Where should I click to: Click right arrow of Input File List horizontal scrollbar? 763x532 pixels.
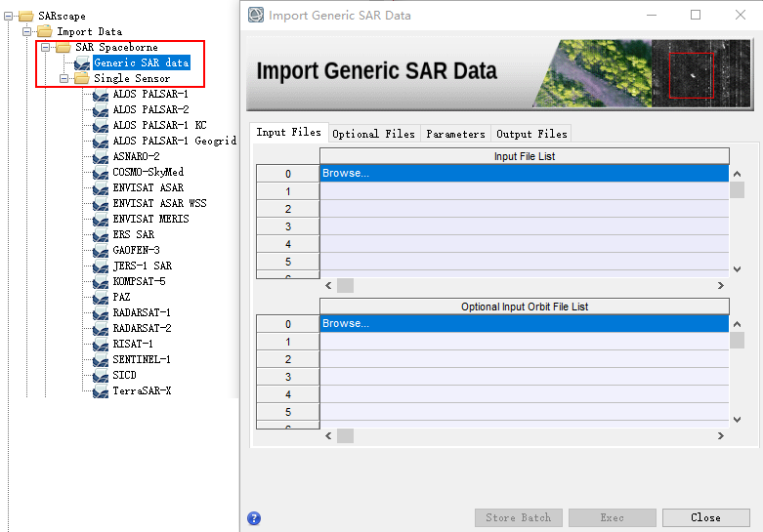721,285
